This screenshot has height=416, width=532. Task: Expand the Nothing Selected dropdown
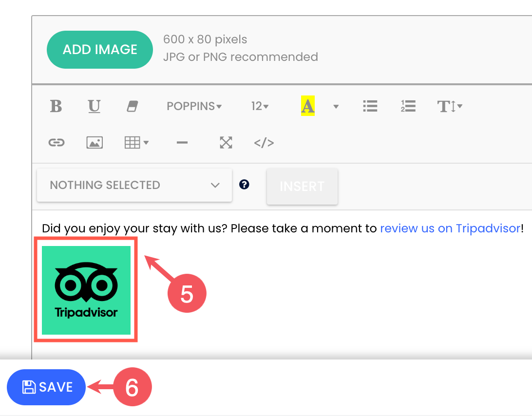coord(134,185)
